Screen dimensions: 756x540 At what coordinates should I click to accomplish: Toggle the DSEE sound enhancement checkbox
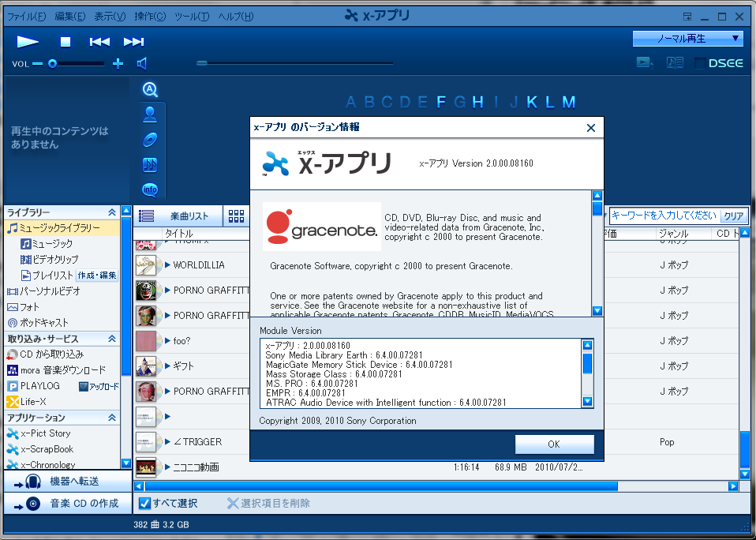(700, 63)
